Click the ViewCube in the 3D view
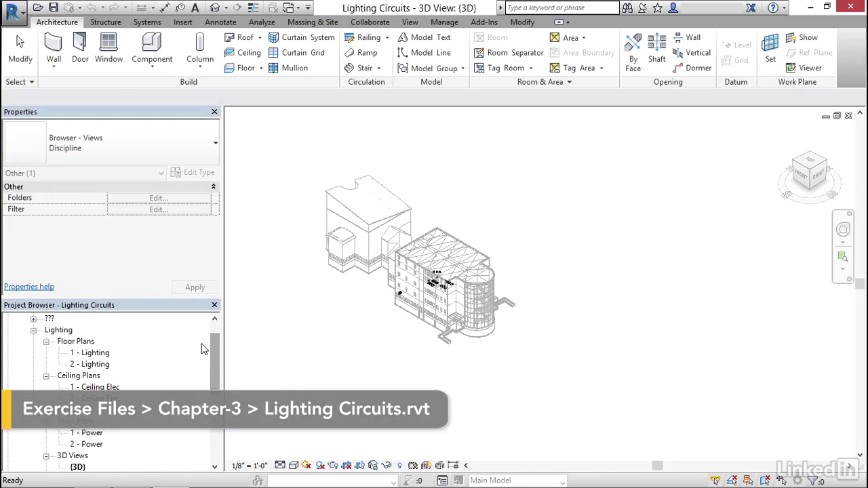This screenshot has height=488, width=868. [810, 171]
